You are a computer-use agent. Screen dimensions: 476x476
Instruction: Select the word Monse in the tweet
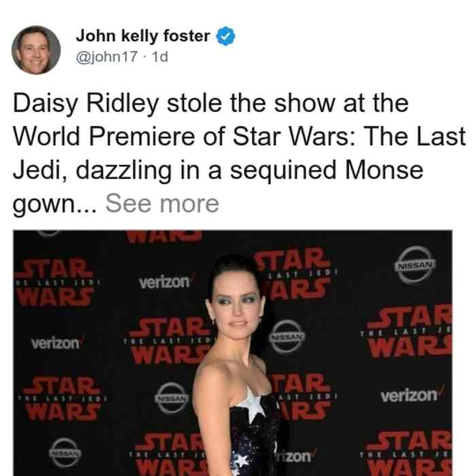pyautogui.click(x=384, y=170)
